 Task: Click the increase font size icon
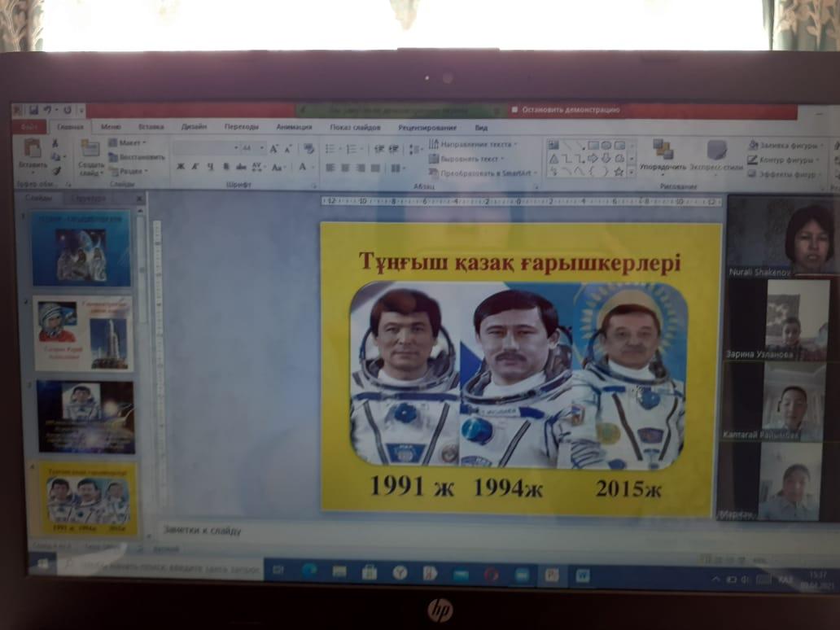pyautogui.click(x=274, y=149)
